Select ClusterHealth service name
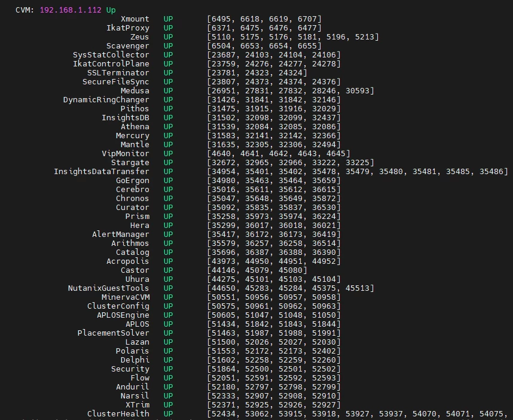Viewport: 513px width, 420px height. point(118,414)
